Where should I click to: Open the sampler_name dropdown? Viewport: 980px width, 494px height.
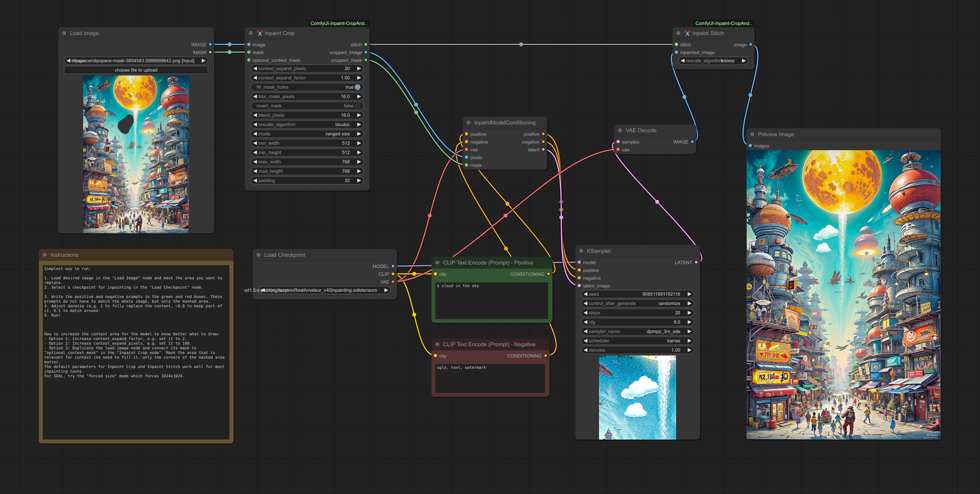click(638, 331)
